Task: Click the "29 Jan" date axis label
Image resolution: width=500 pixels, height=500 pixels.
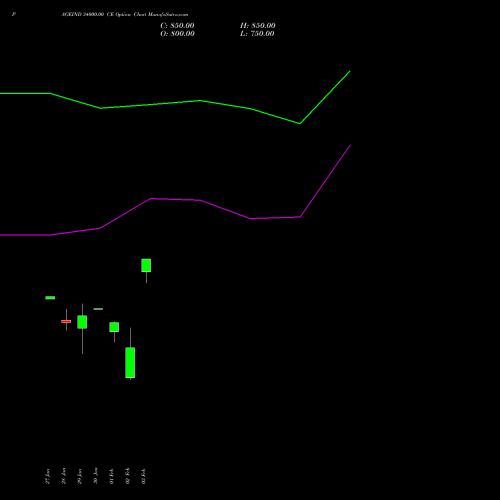Action: 80,476
